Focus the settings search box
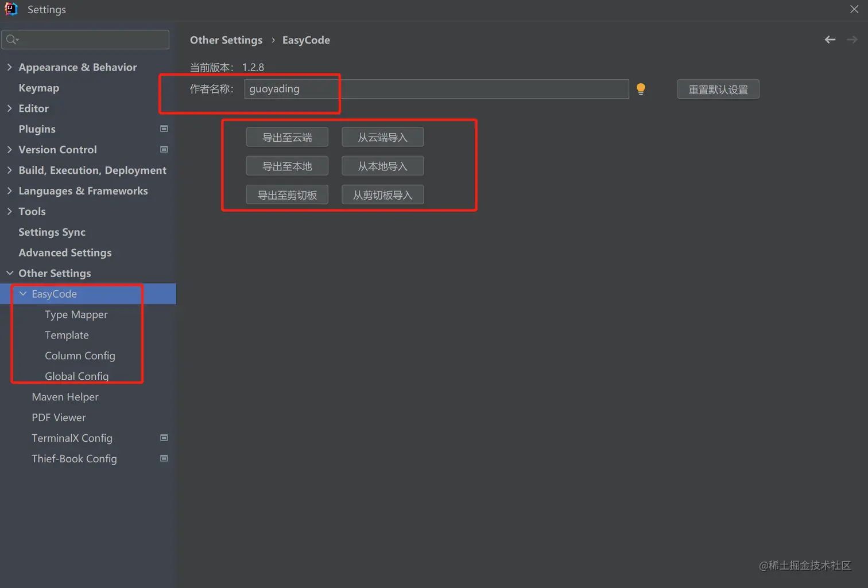 point(86,40)
